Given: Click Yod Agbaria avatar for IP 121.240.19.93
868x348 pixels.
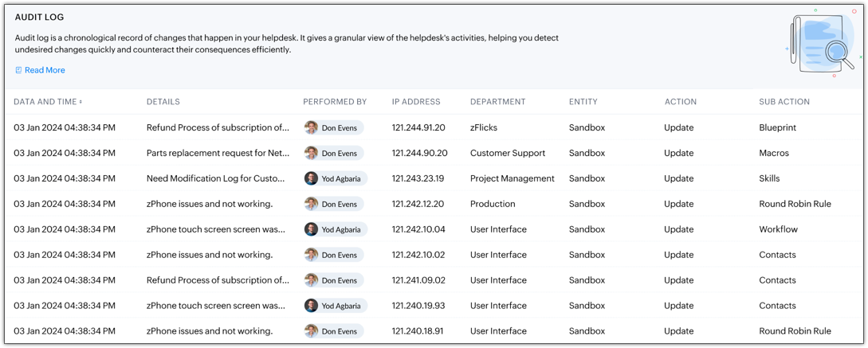Looking at the screenshot, I should [312, 306].
